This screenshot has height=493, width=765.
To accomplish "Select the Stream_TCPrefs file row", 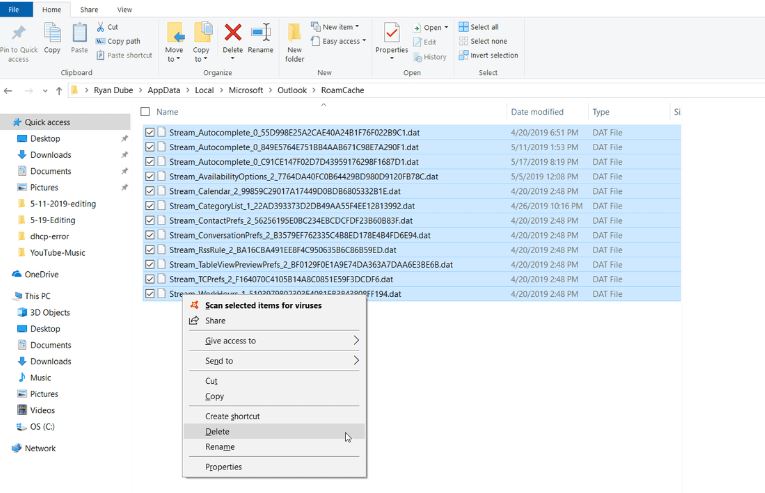I will point(412,279).
